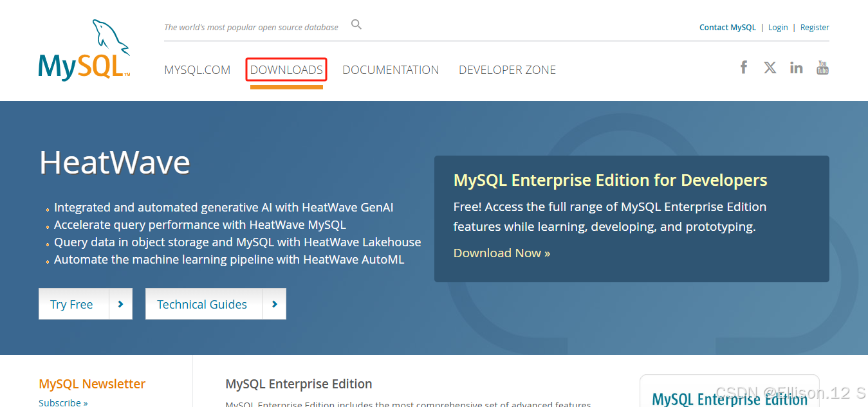Open the DOCUMENTATION nav tab

[391, 69]
